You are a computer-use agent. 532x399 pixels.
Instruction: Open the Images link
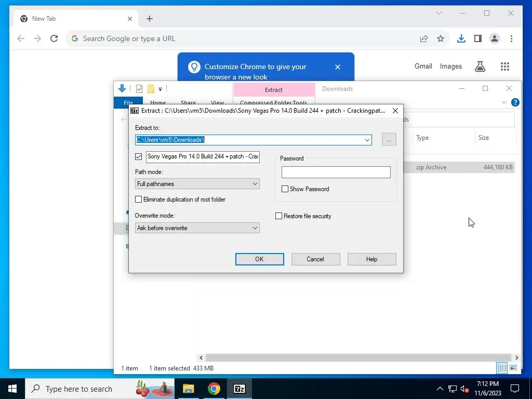450,66
